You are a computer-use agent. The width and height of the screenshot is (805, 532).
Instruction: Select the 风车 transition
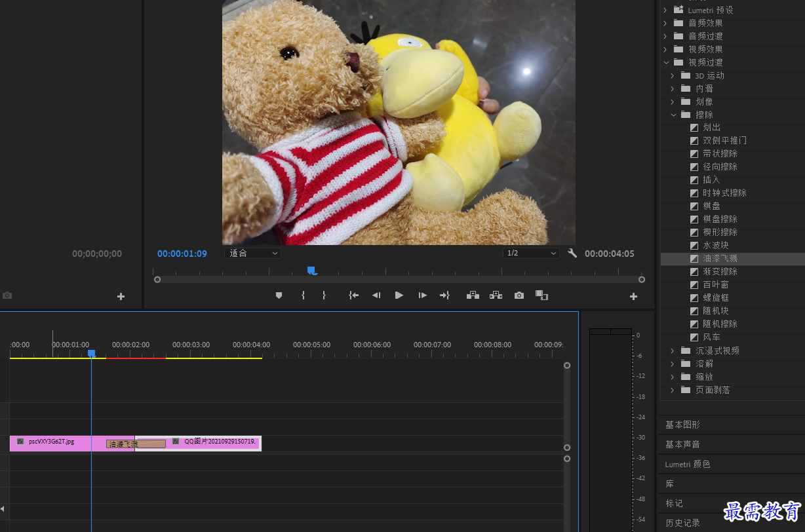coord(711,337)
